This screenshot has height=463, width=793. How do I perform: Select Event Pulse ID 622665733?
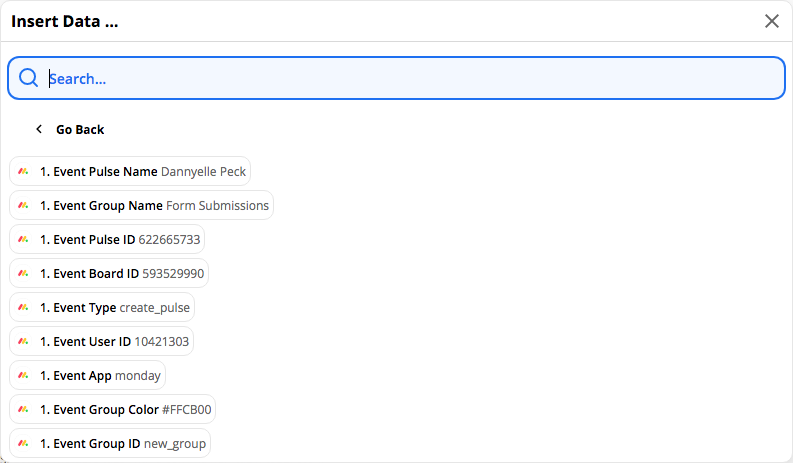pyautogui.click(x=107, y=239)
